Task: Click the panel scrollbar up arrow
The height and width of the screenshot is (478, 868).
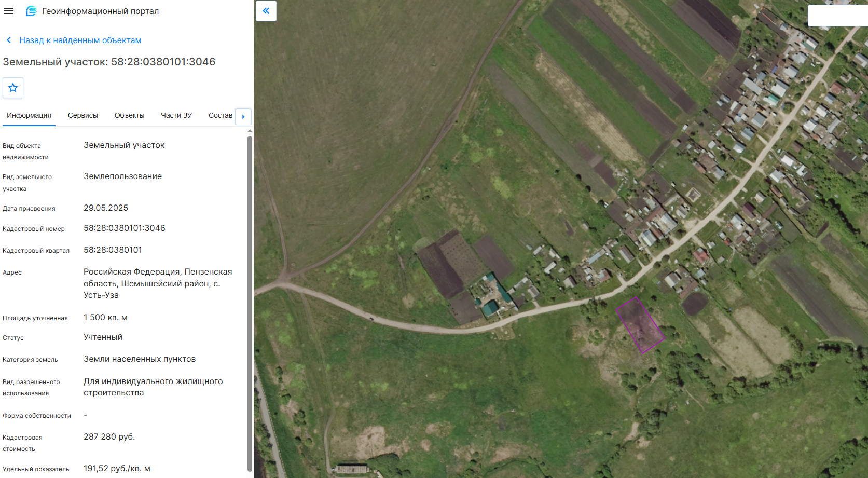Action: click(x=250, y=131)
